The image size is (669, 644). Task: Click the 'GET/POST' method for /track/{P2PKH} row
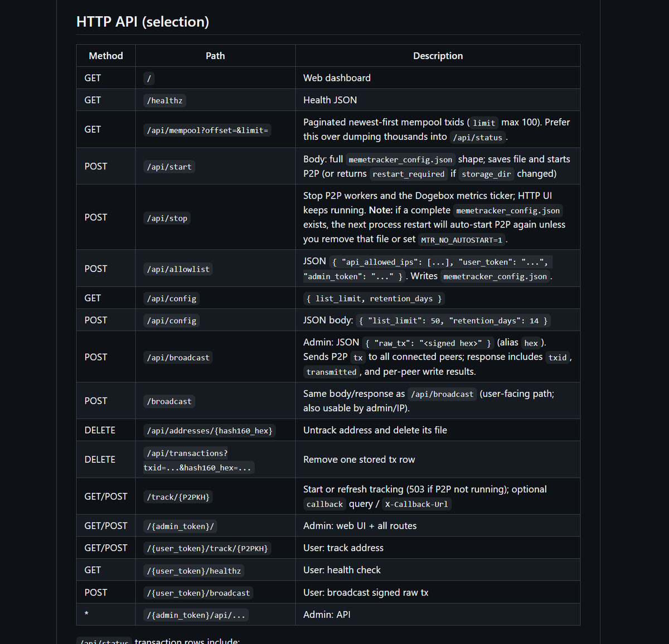(x=106, y=496)
